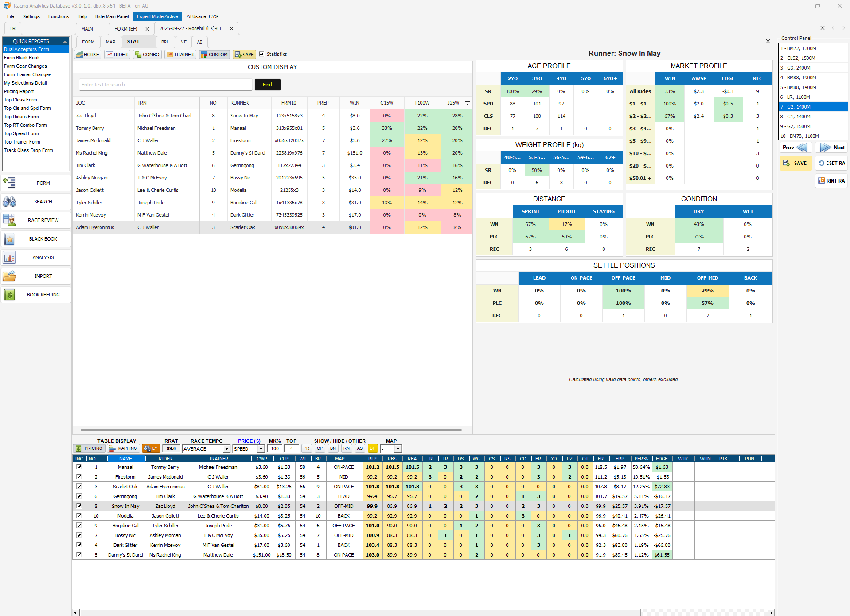850x616 pixels.
Task: Open the Race Tempo AVERAGE dropdown
Action: click(226, 449)
